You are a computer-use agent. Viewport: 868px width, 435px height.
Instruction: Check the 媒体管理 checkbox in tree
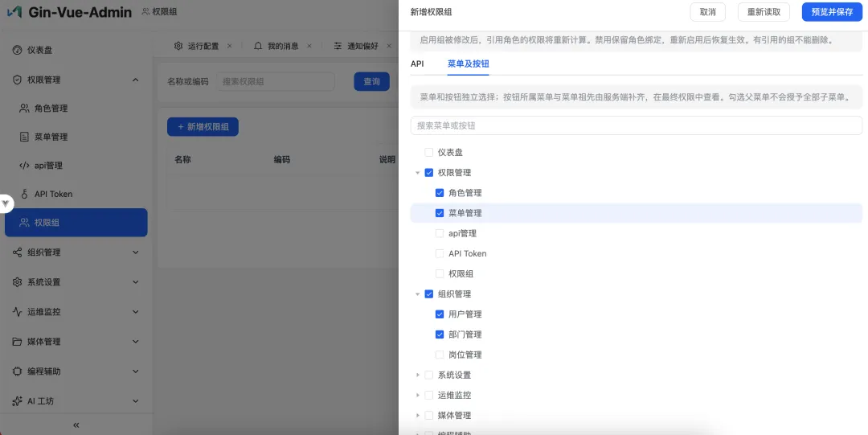(429, 415)
